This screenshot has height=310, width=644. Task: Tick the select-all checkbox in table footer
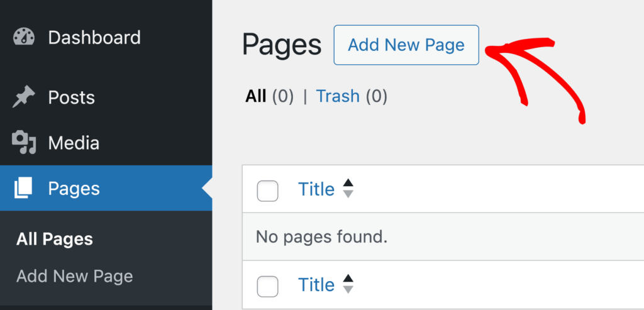[267, 287]
